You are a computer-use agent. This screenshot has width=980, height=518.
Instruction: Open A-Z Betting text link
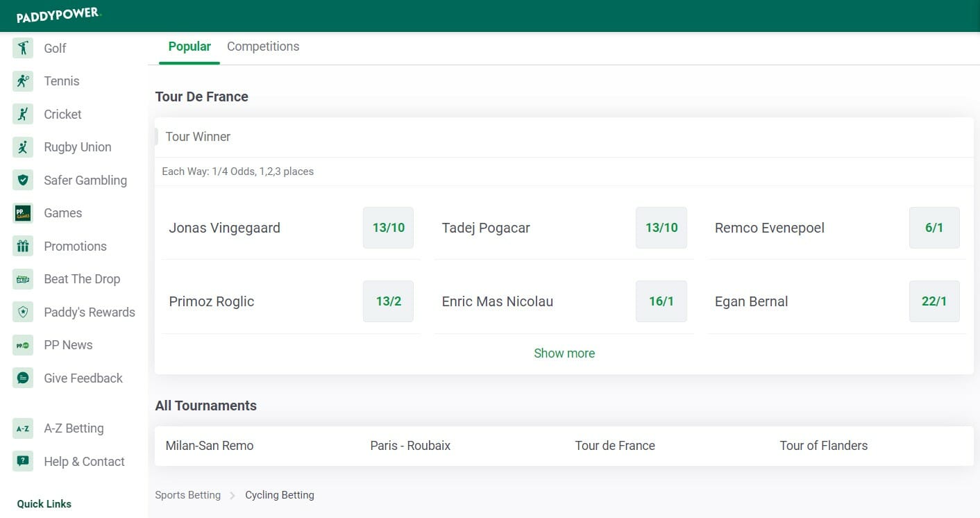(x=74, y=428)
